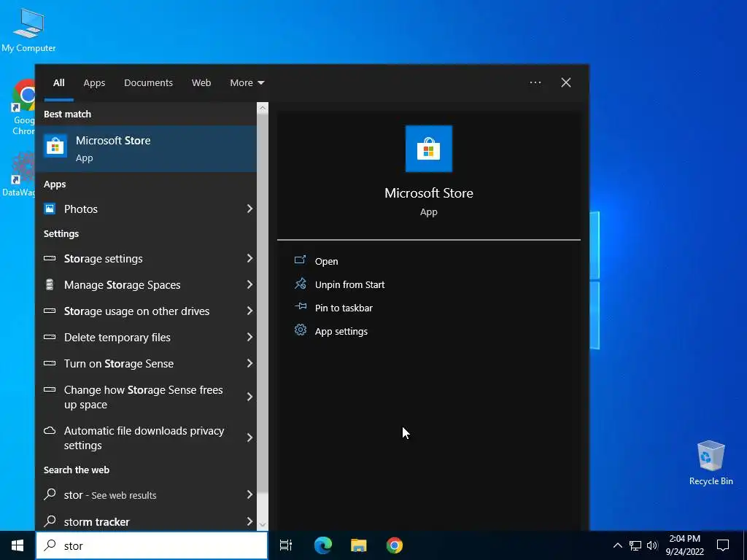
Task: Click the App settings gear icon
Action: 300,330
